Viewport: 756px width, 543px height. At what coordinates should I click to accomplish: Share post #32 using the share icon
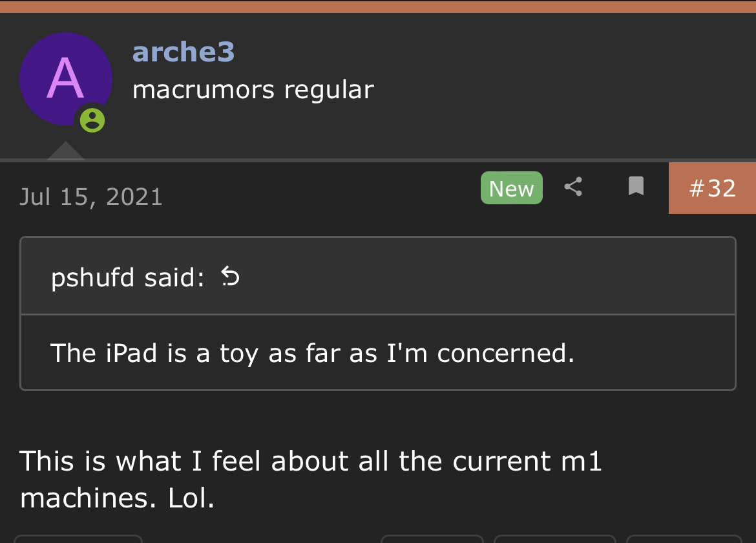(573, 187)
